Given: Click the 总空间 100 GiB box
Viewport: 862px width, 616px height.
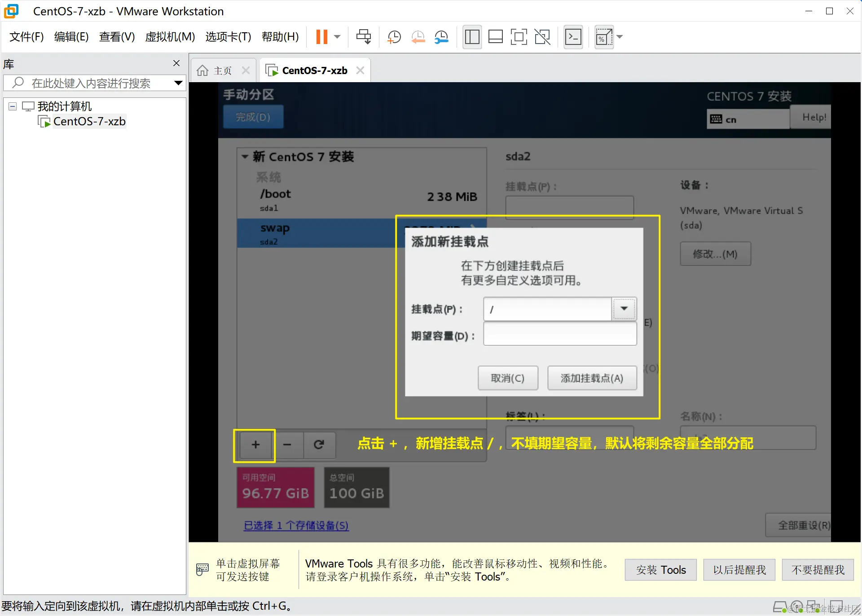Looking at the screenshot, I should pos(357,488).
